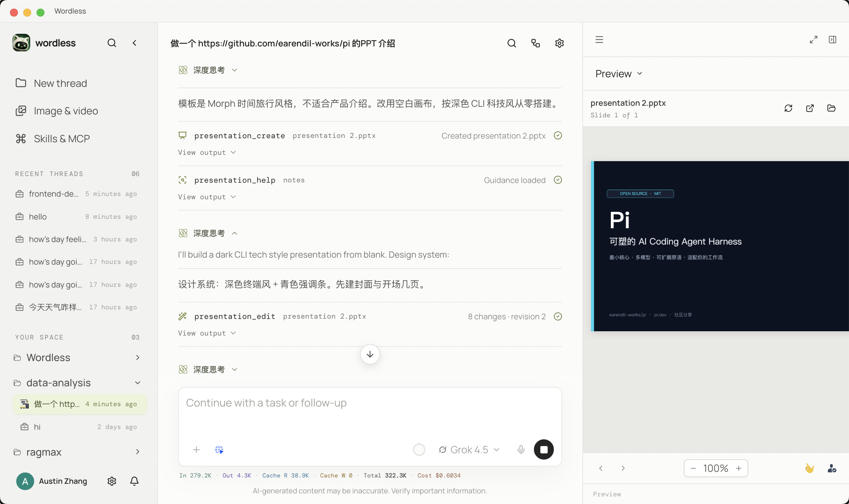The image size is (849, 504).
Task: Click '8 changes · revision 2' status
Action: tap(507, 316)
